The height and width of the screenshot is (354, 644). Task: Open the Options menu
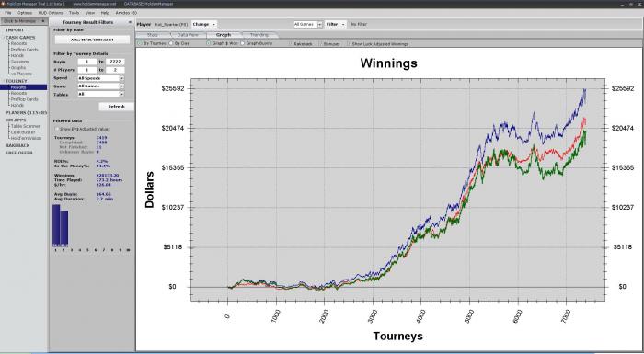(25, 13)
